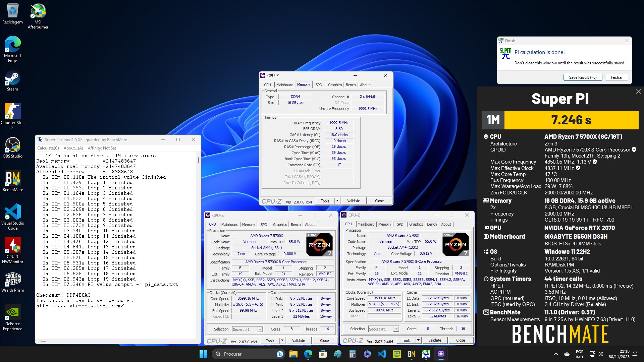
Task: Launch MSI Afterburner desktop shortcut
Action: (38, 16)
